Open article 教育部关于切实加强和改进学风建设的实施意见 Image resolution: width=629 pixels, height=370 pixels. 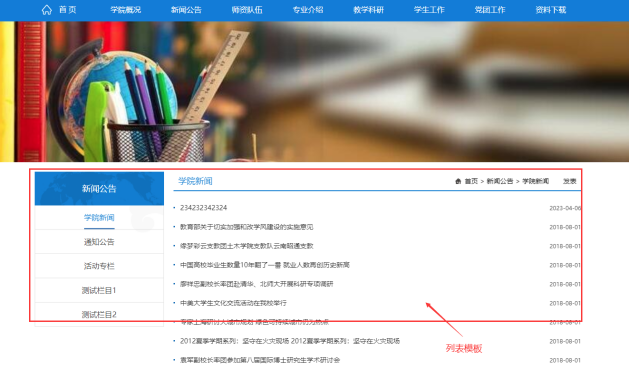coord(246,227)
